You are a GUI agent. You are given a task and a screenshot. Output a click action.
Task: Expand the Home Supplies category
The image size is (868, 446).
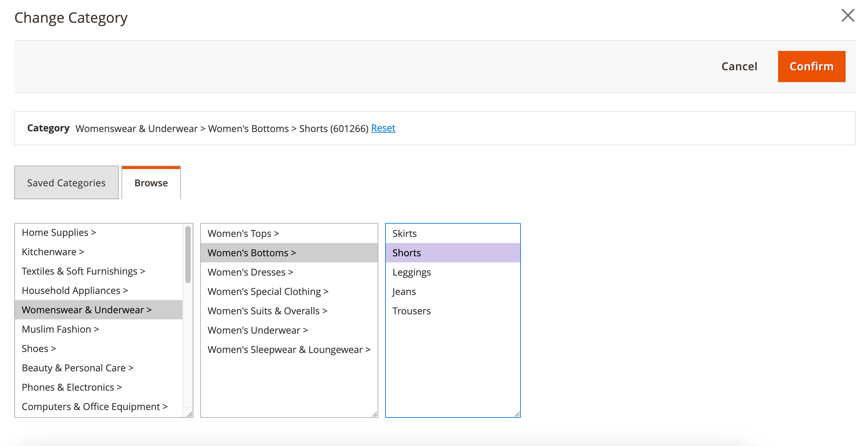pyautogui.click(x=59, y=233)
